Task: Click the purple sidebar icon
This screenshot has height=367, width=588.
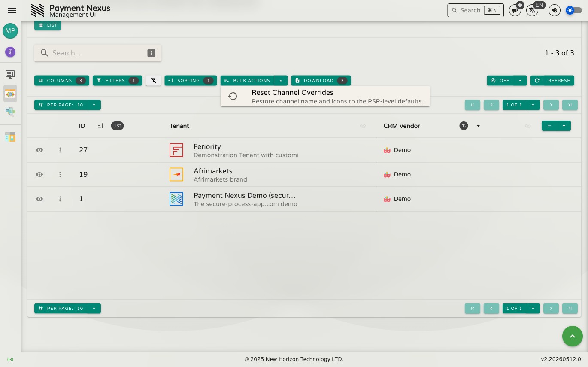Action: point(10,52)
